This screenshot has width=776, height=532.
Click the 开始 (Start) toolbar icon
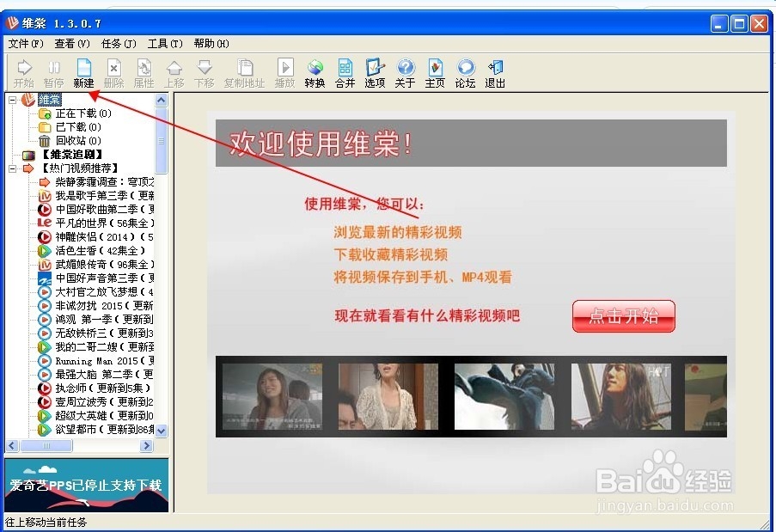click(24, 73)
